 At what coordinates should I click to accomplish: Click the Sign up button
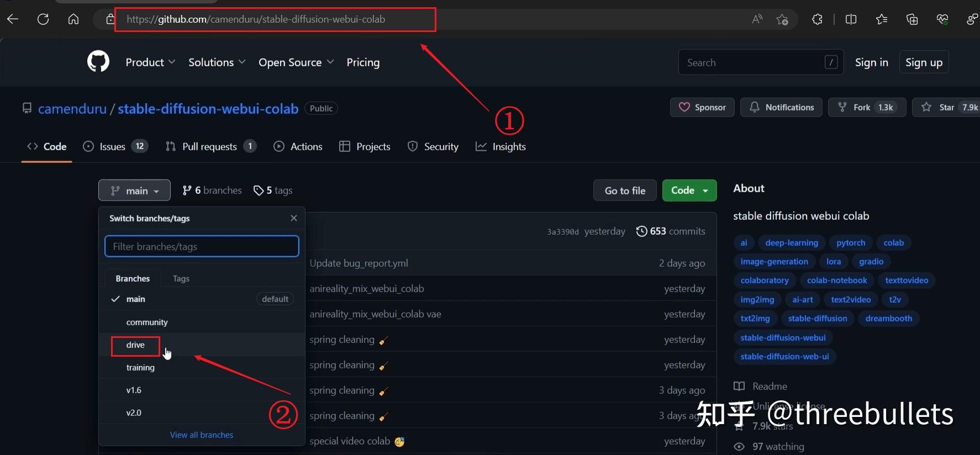pos(924,62)
